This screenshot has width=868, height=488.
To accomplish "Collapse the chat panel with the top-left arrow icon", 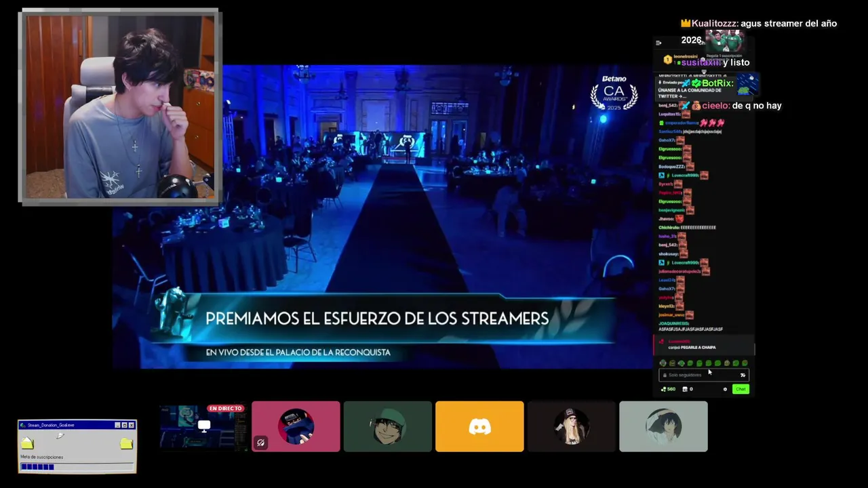I will 658,43.
